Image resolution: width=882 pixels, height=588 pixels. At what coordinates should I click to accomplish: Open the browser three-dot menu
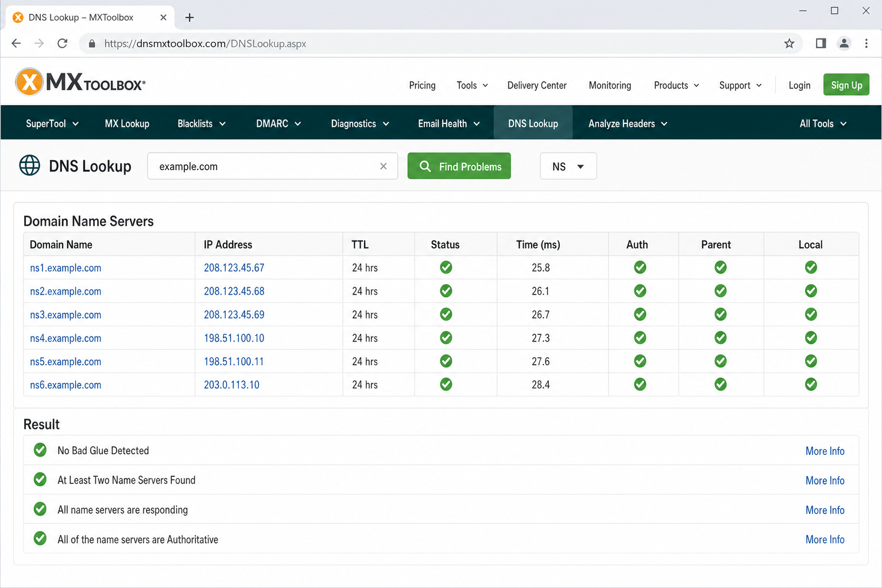866,43
